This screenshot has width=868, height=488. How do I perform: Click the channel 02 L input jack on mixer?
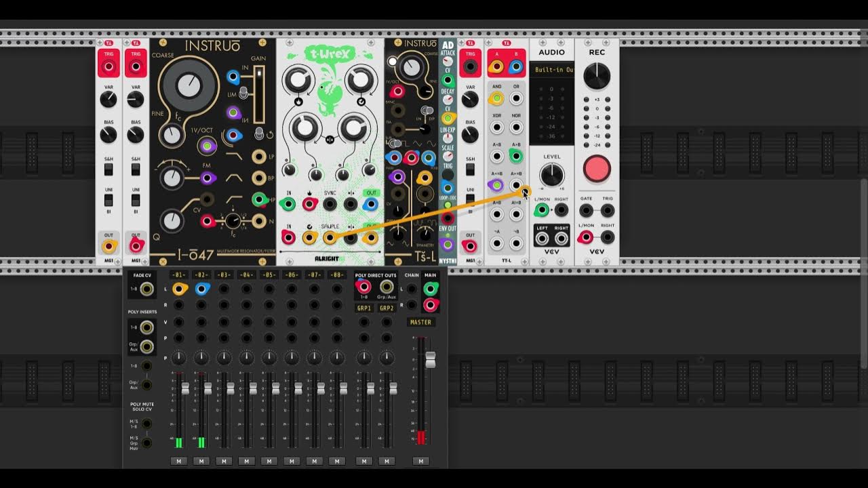coord(201,289)
